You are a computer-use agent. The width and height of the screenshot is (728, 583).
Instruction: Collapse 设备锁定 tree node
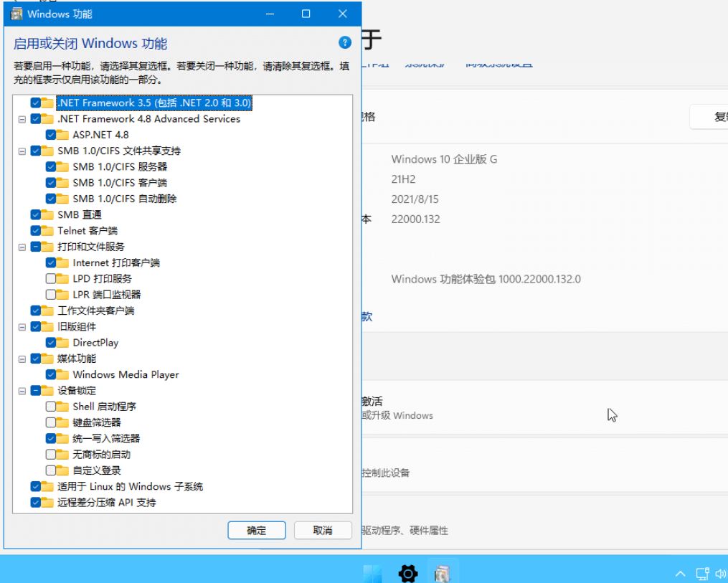click(x=22, y=392)
